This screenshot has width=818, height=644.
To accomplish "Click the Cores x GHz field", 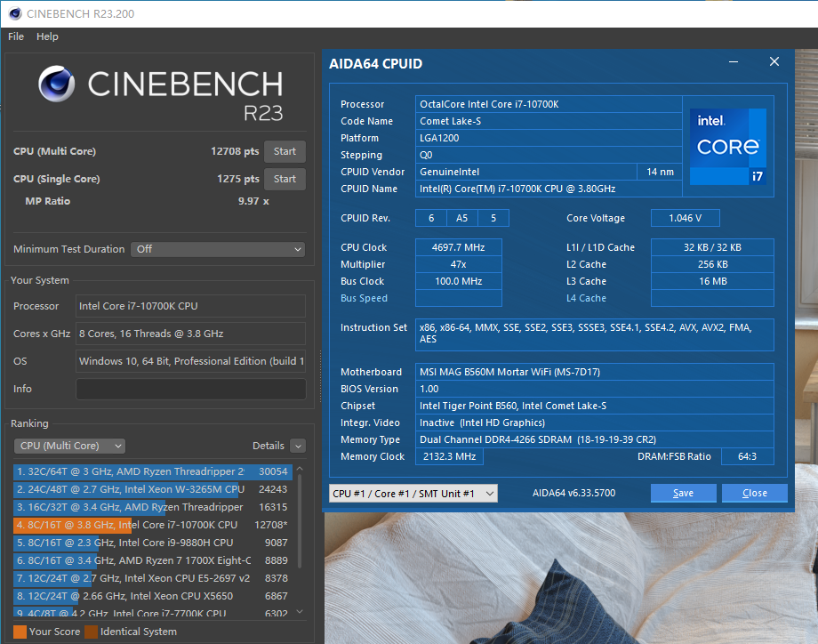I will point(191,334).
